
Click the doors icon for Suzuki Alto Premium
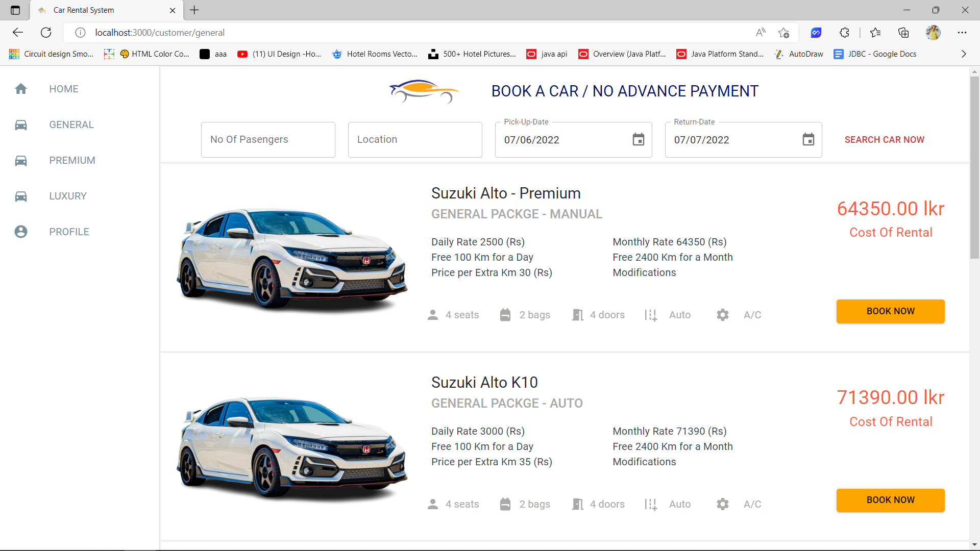pos(578,315)
